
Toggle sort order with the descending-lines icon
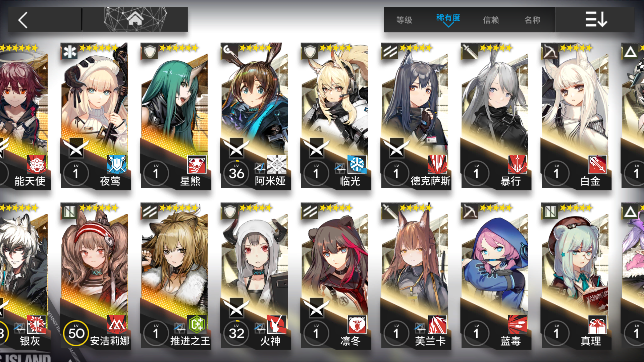pos(596,19)
